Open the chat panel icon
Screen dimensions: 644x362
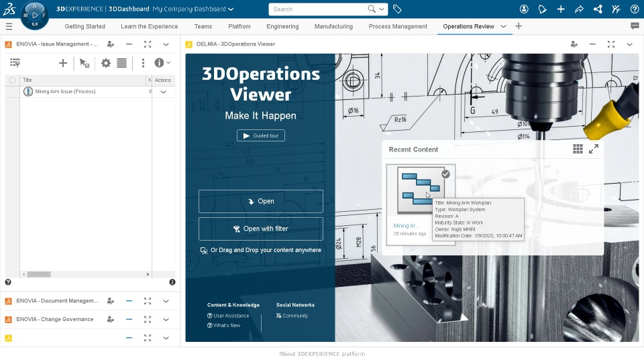click(x=635, y=26)
